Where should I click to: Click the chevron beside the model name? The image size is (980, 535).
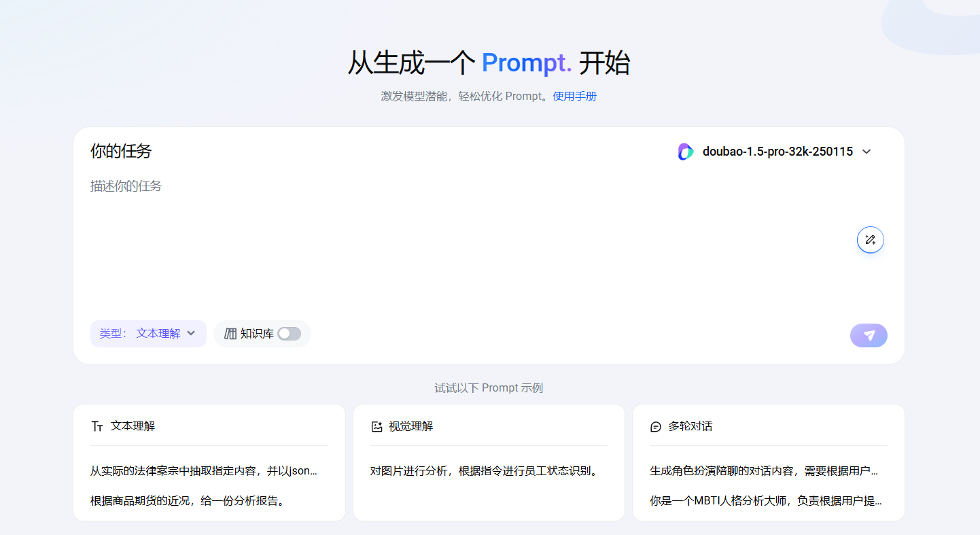[867, 152]
